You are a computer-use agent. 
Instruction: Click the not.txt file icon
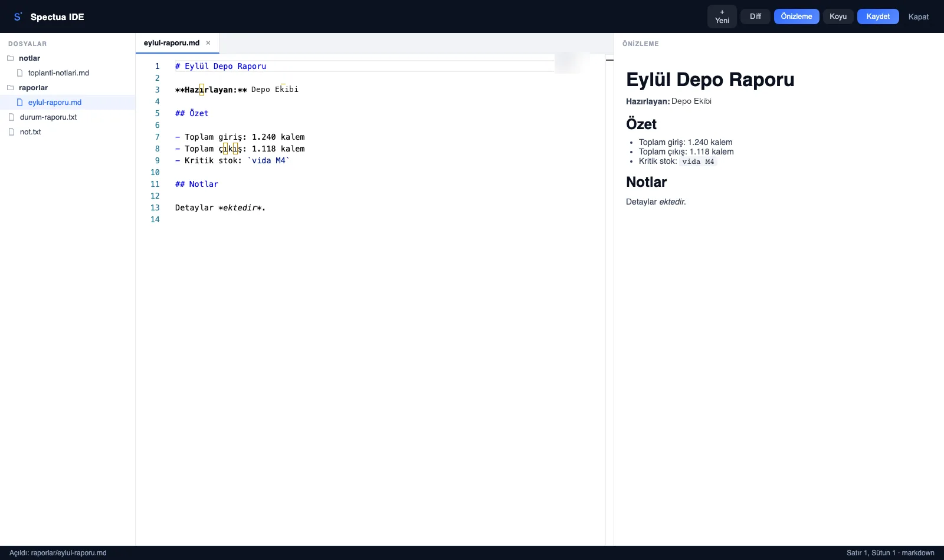pyautogui.click(x=11, y=132)
